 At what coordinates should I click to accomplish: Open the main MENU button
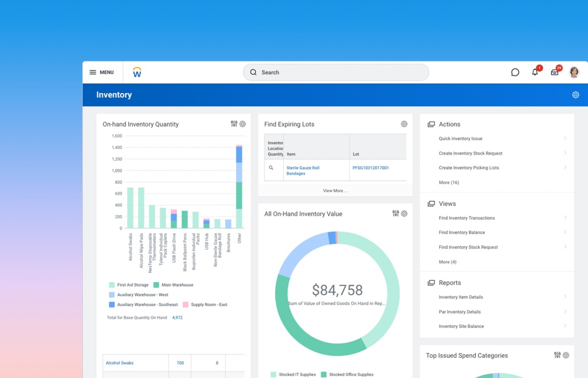[101, 72]
